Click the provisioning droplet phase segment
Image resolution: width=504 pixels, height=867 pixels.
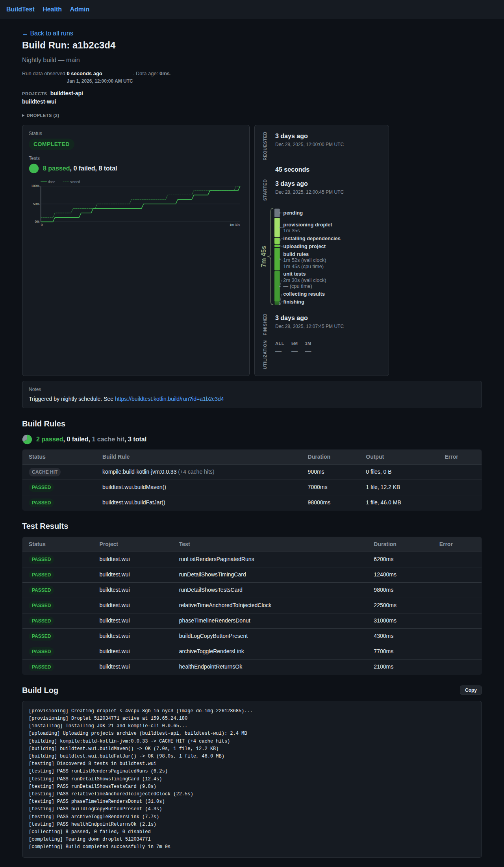277,228
